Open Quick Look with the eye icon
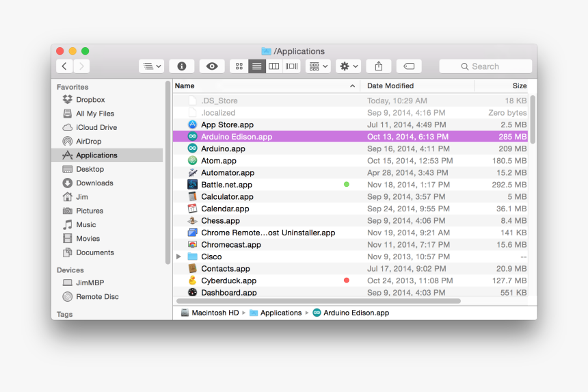The image size is (588, 392). pyautogui.click(x=212, y=66)
